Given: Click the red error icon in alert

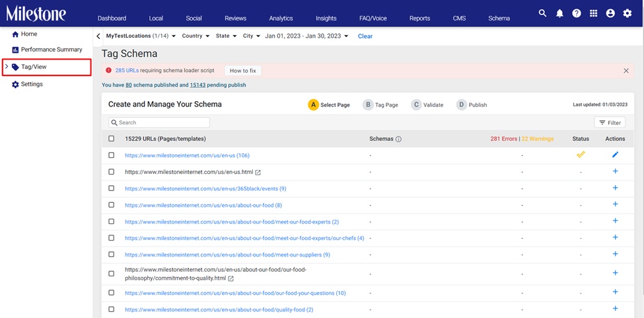Looking at the screenshot, I should [x=108, y=70].
